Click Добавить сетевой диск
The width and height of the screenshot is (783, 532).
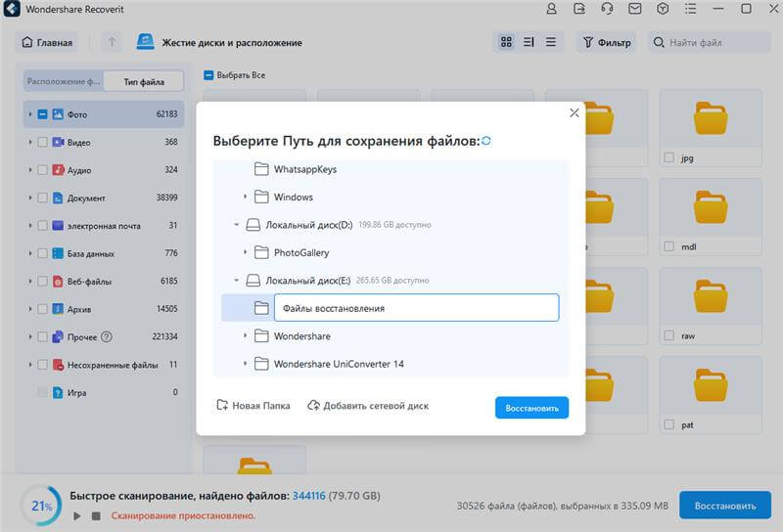[x=369, y=406]
